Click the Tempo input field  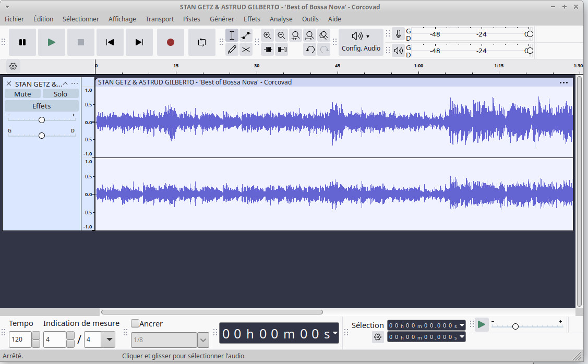coord(20,340)
